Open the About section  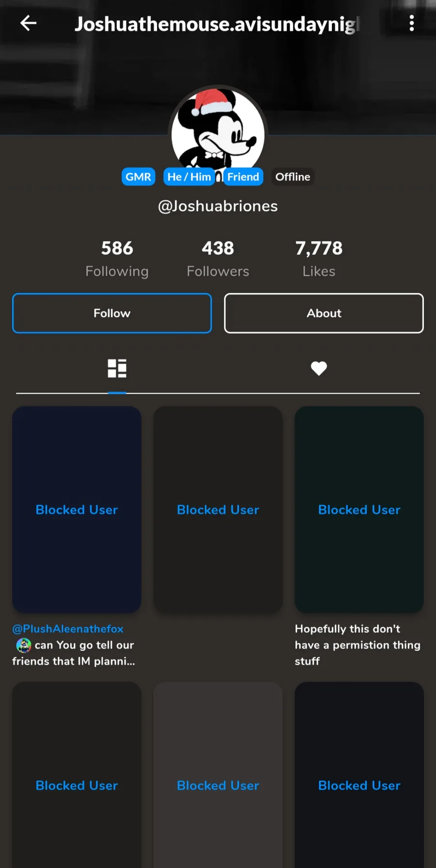(324, 313)
